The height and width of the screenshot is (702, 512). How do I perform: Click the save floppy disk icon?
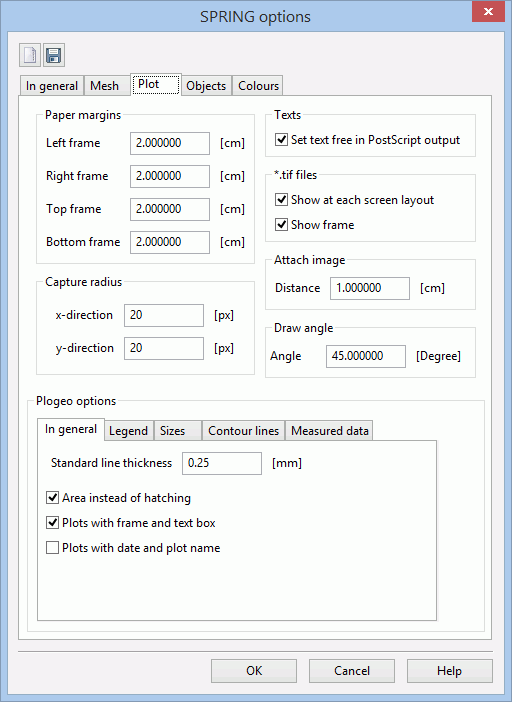click(x=54, y=55)
